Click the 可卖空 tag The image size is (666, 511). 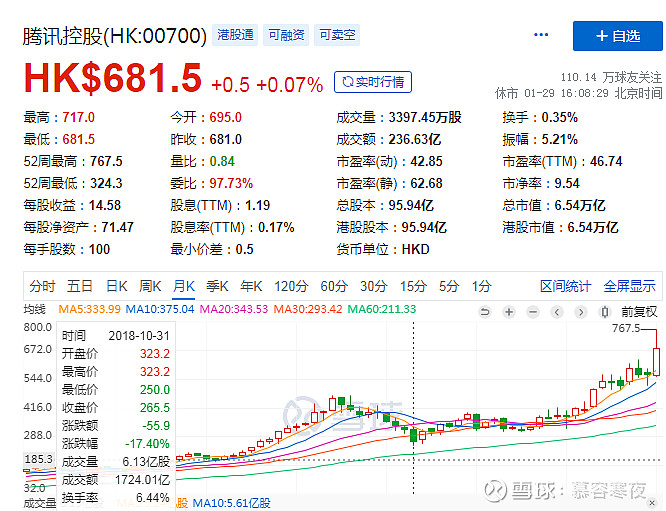[x=337, y=35]
